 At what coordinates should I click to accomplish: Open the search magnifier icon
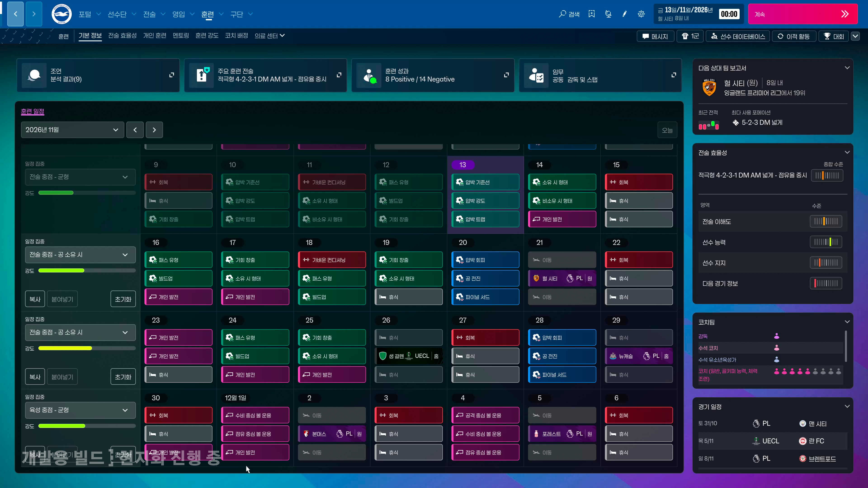pos(562,14)
